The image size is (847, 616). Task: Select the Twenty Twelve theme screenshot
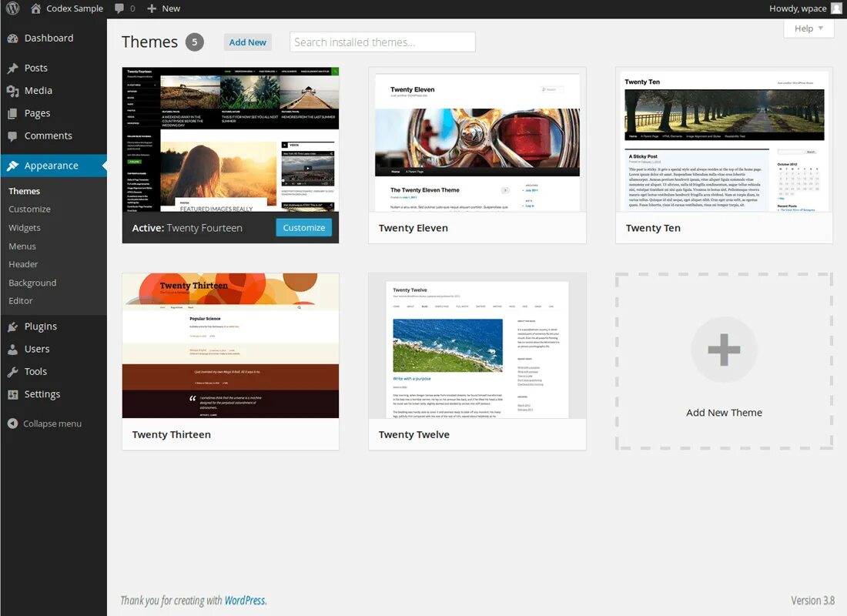[477, 346]
